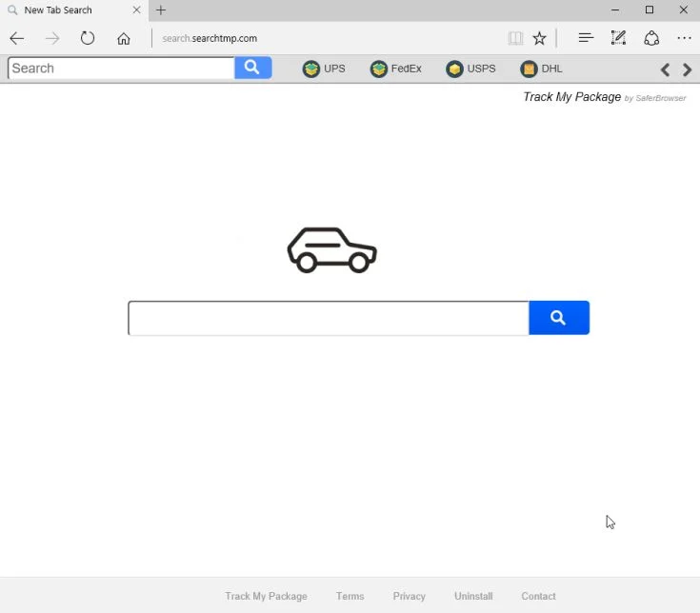Image resolution: width=700 pixels, height=613 pixels.
Task: Close the New Tab Search tab
Action: coord(136,10)
